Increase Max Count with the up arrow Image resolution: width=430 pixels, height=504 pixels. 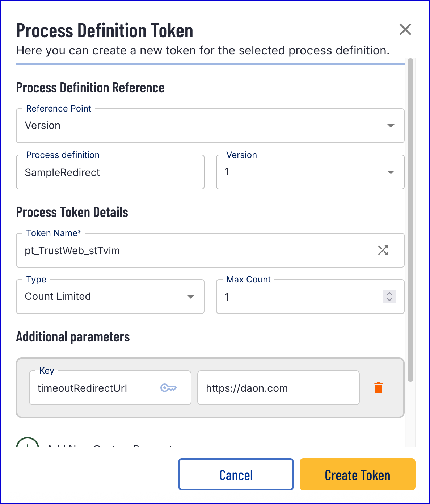(x=389, y=294)
